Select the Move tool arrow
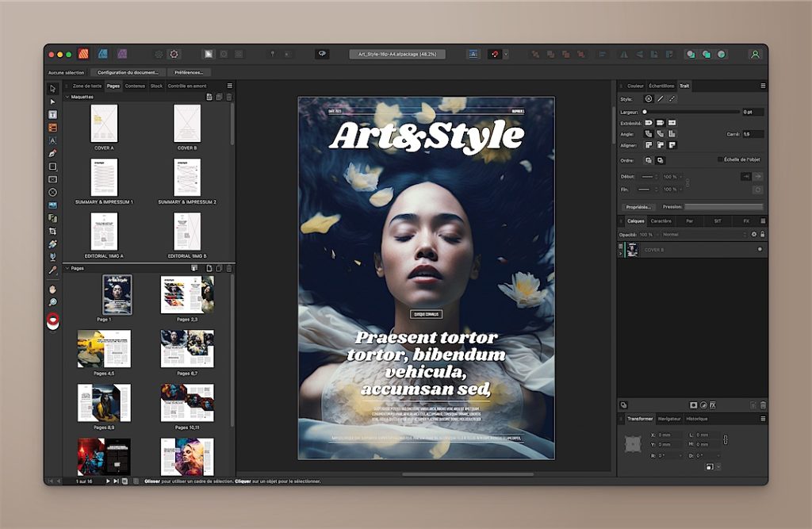 [x=53, y=88]
